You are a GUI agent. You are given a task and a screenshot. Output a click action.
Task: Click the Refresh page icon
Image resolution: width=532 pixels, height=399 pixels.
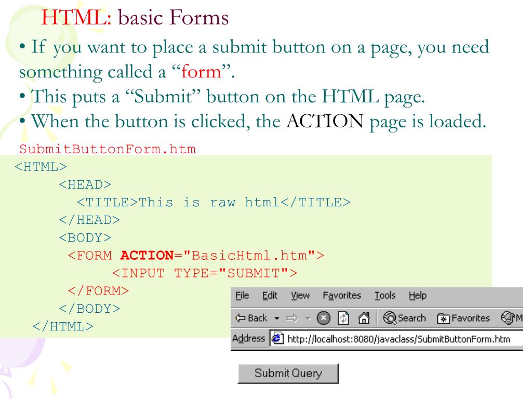(x=343, y=318)
